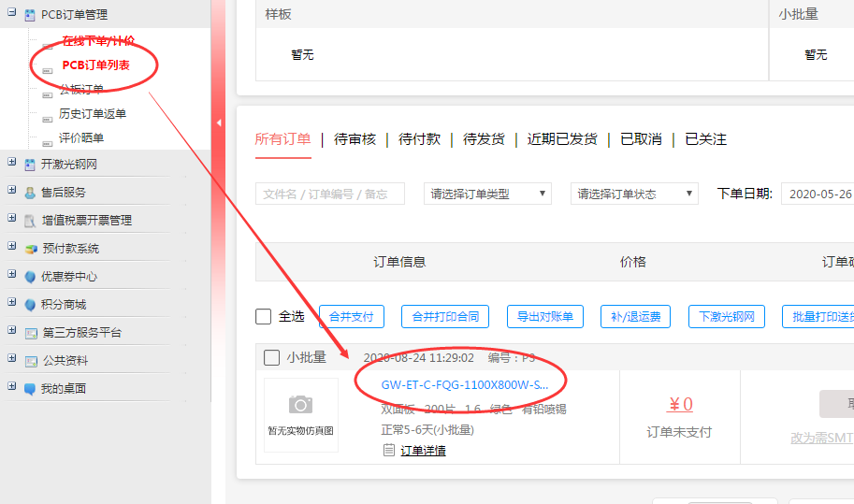The width and height of the screenshot is (854, 504).
Task: Expand the 开激光钢网 tree node
Action: coord(11,164)
